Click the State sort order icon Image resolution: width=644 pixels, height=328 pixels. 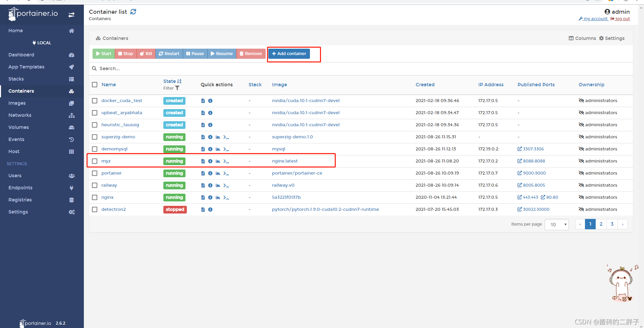point(179,81)
